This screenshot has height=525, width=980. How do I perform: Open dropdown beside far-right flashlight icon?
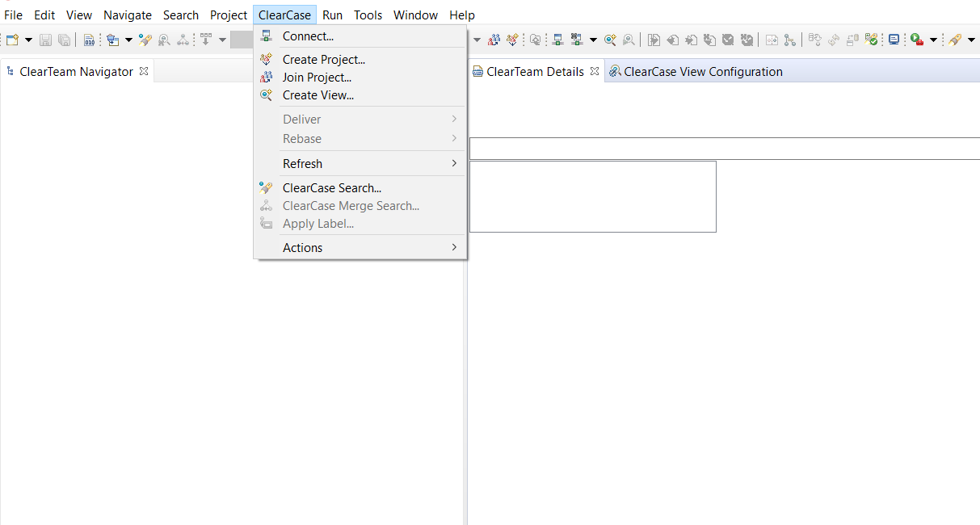tap(971, 40)
